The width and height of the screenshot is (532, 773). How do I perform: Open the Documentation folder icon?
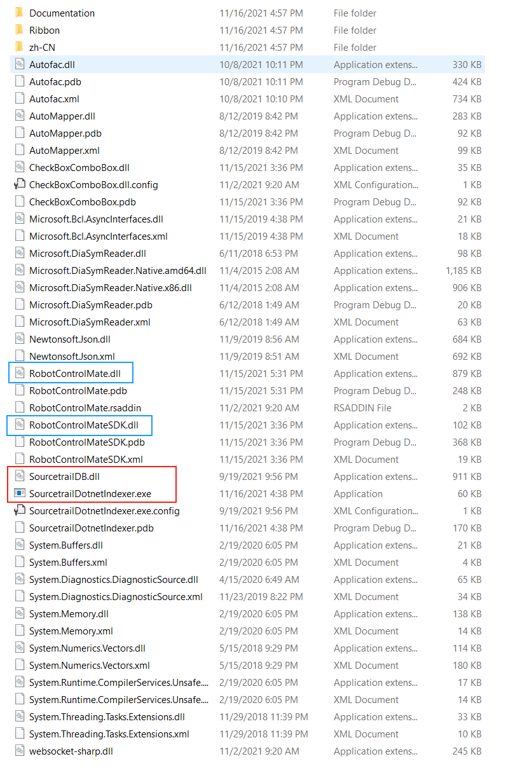tap(18, 13)
